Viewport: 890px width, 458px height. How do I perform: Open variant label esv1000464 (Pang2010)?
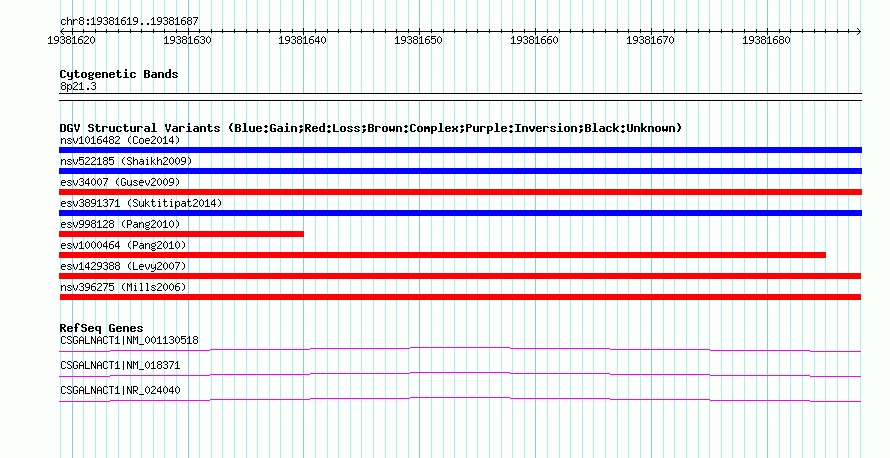(123, 245)
